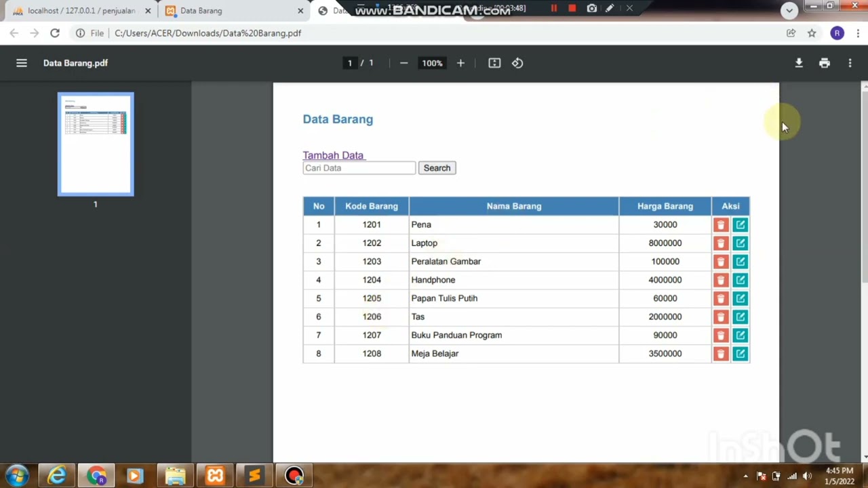Bookmark this page with the star icon
Screen dimensions: 868x488
[x=812, y=33]
